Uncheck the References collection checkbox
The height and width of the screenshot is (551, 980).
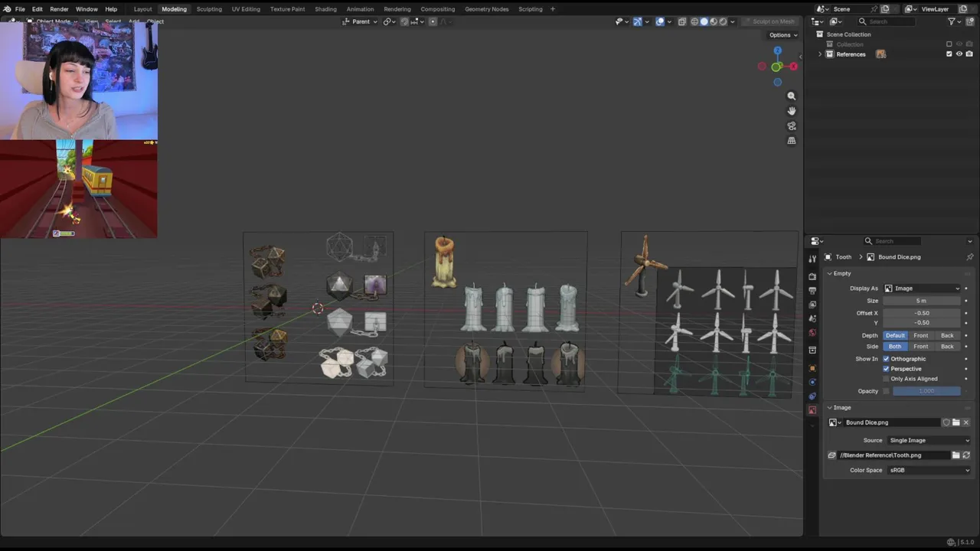click(x=949, y=54)
